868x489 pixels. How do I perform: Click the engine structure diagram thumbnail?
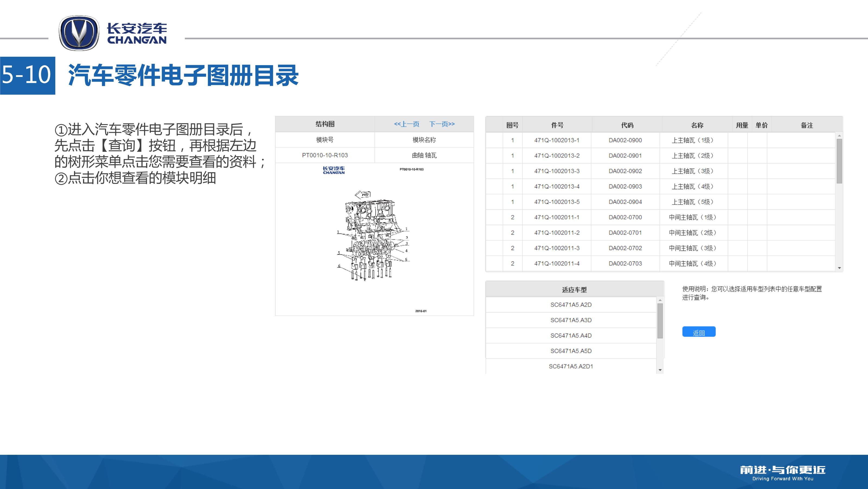(373, 238)
